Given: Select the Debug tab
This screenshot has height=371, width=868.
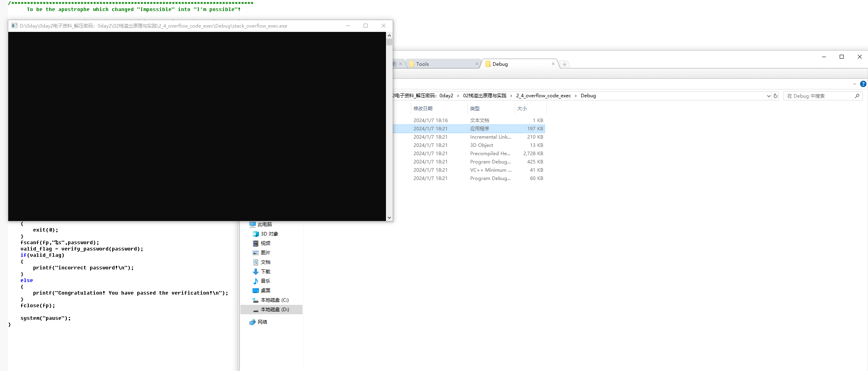Looking at the screenshot, I should click(500, 63).
